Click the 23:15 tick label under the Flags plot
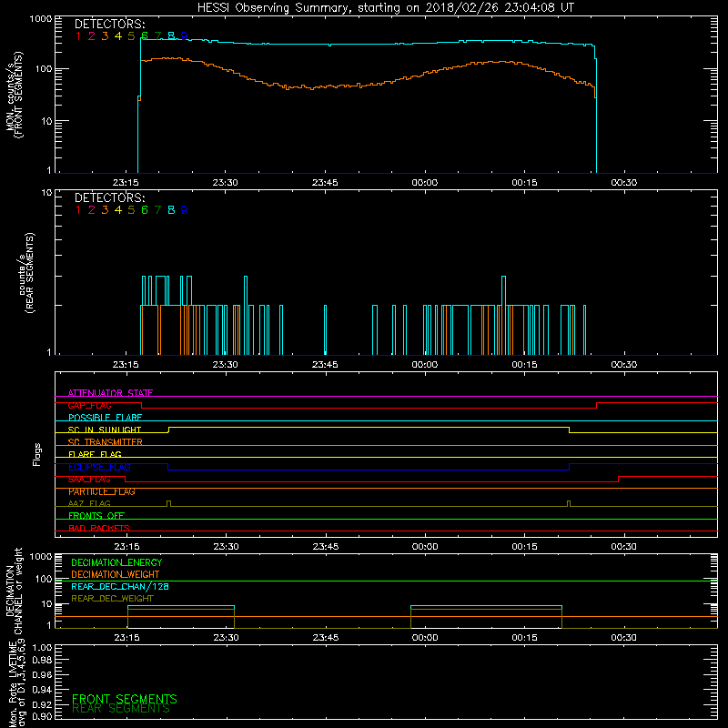Image resolution: width=728 pixels, height=728 pixels. click(x=126, y=547)
